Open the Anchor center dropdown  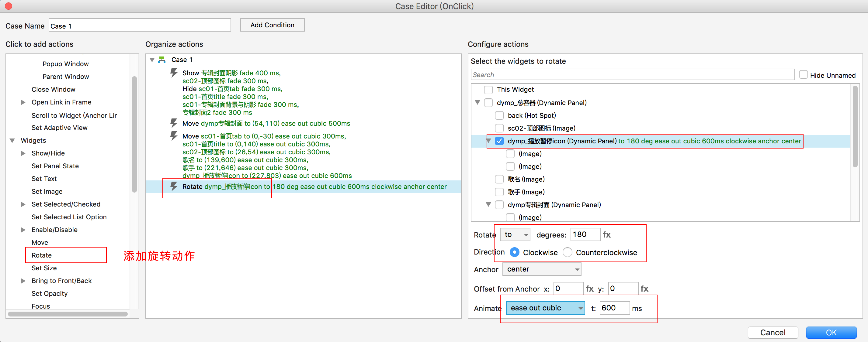542,269
